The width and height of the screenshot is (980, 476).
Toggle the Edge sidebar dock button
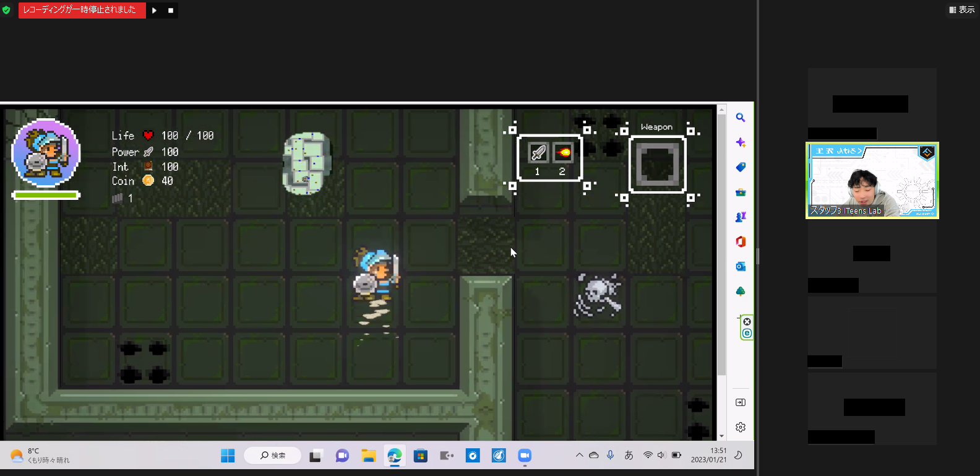click(741, 402)
